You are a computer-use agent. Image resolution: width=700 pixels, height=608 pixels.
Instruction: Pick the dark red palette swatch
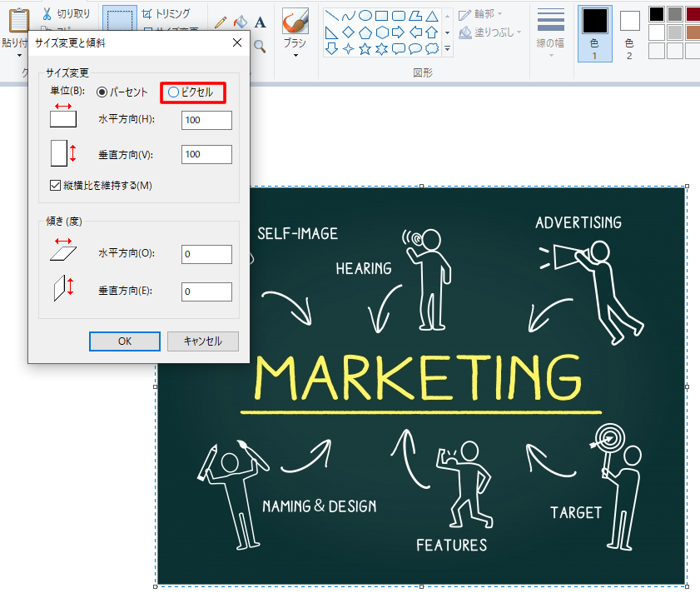[x=693, y=14]
